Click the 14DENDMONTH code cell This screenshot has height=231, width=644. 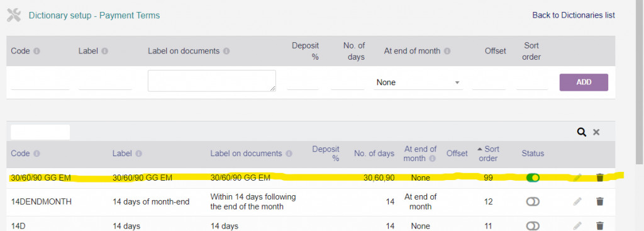pyautogui.click(x=41, y=202)
